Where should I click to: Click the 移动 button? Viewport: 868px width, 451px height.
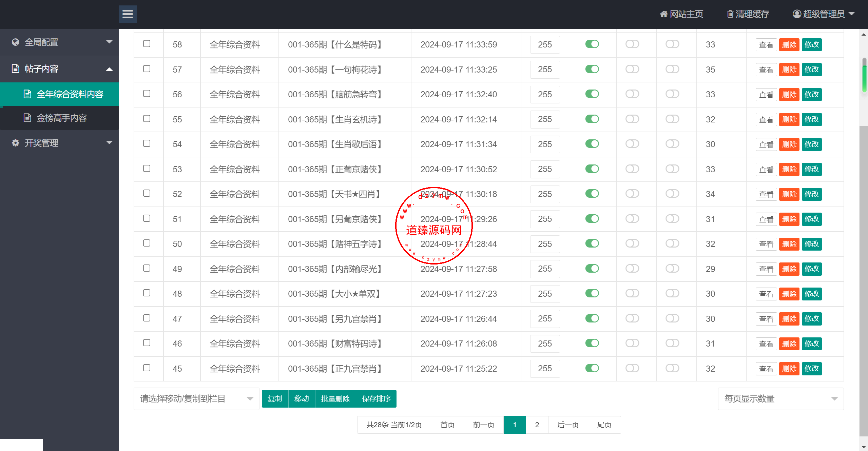(x=302, y=399)
